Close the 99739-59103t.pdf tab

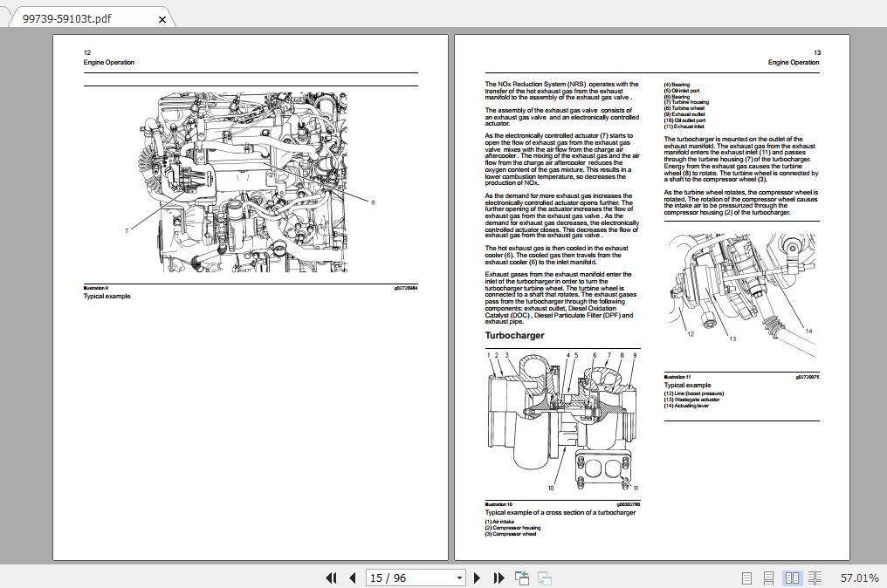tap(162, 18)
